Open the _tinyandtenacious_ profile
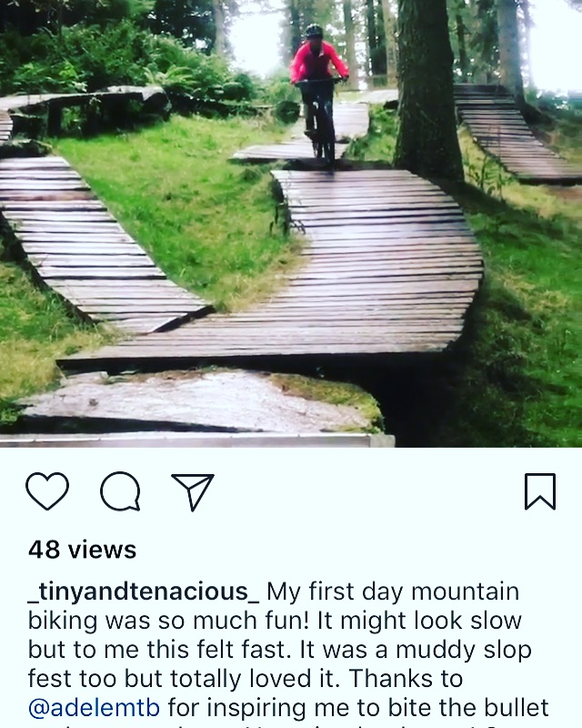The width and height of the screenshot is (582, 728). 144,591
